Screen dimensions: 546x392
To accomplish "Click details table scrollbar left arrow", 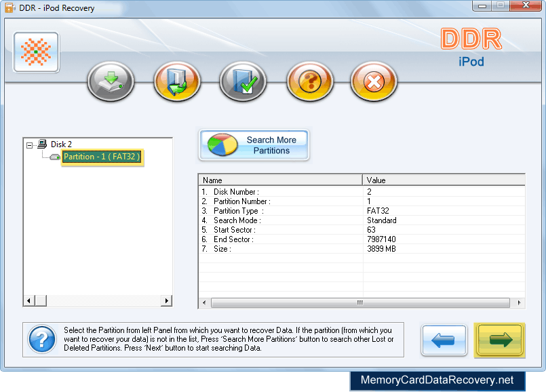I will (204, 303).
